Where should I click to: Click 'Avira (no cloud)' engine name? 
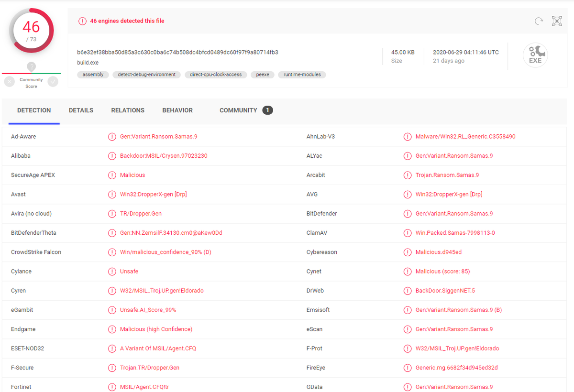pos(32,214)
